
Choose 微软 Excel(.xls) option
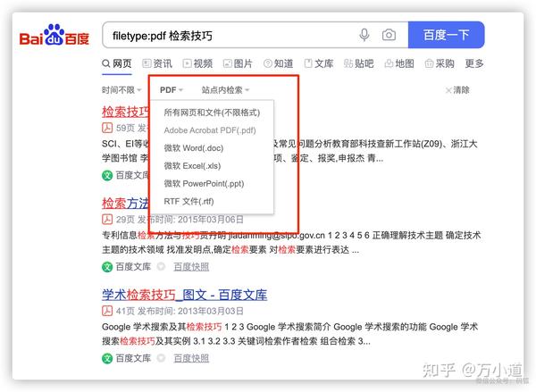[192, 166]
